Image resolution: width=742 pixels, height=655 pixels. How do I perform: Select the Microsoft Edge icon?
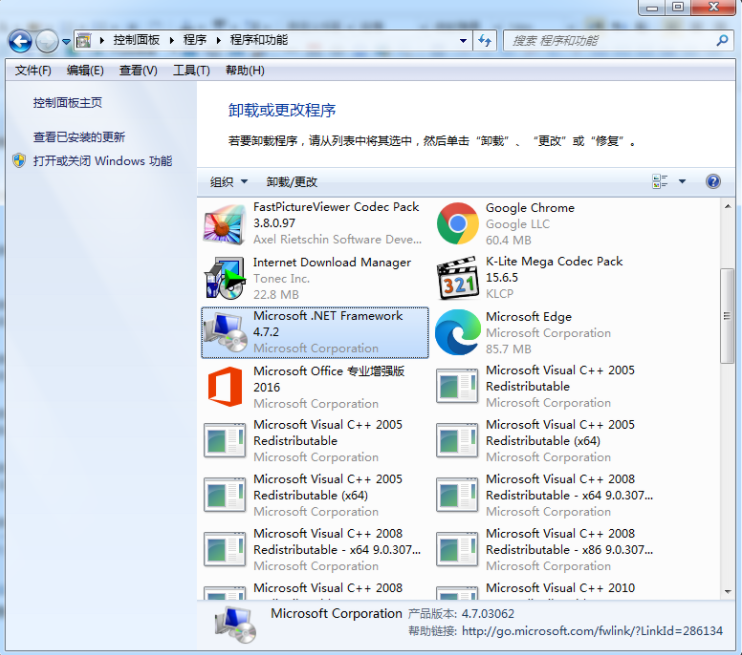[457, 332]
